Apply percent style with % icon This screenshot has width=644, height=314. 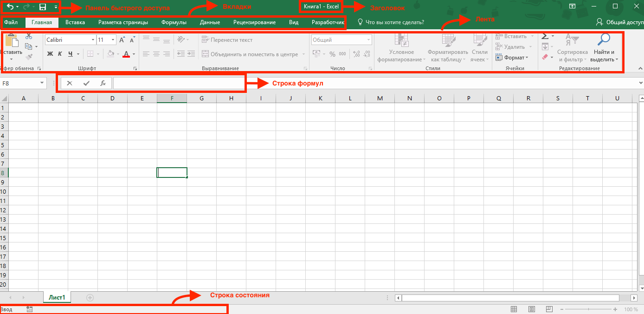tap(332, 54)
